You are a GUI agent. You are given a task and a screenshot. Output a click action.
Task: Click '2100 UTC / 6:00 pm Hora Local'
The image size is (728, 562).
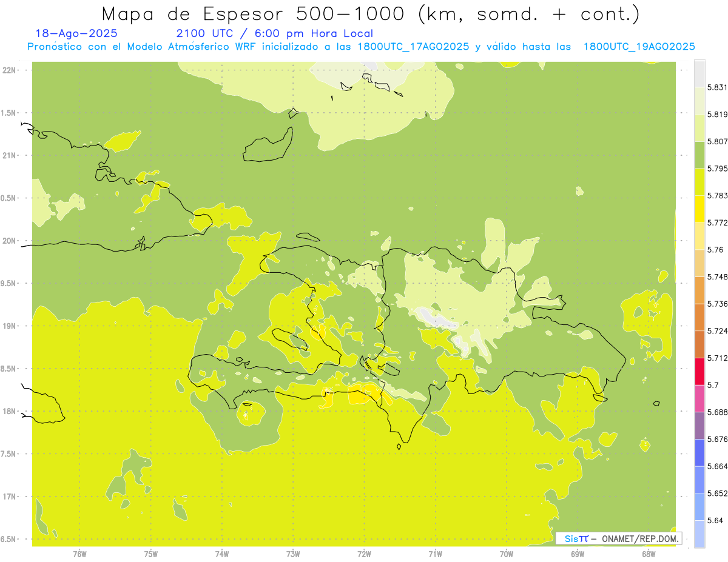click(x=274, y=33)
